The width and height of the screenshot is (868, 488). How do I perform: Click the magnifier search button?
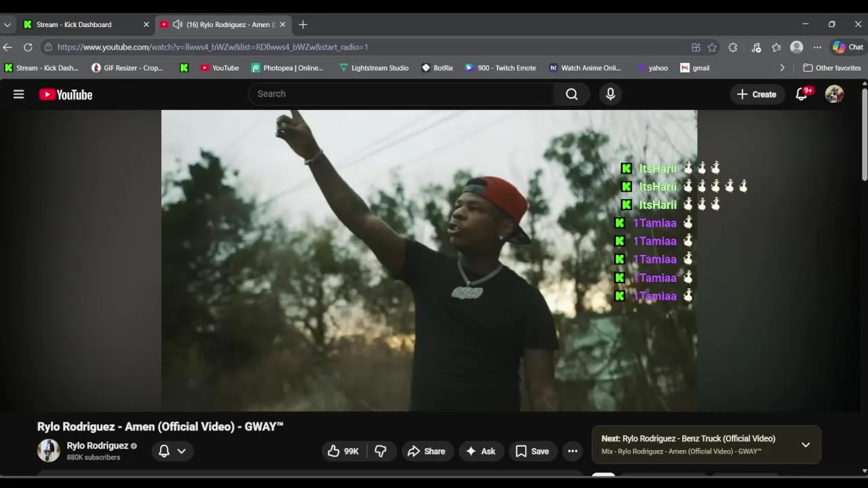click(572, 94)
